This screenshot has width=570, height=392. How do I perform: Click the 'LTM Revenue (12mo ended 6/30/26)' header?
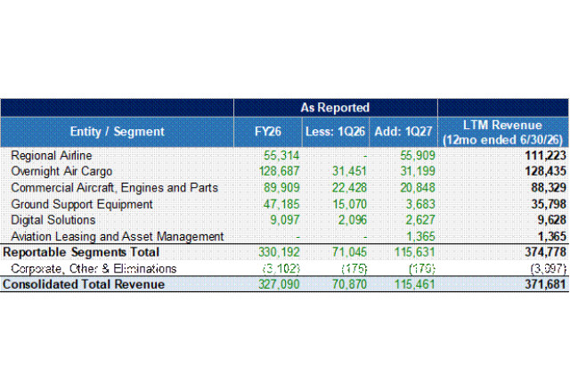point(503,133)
